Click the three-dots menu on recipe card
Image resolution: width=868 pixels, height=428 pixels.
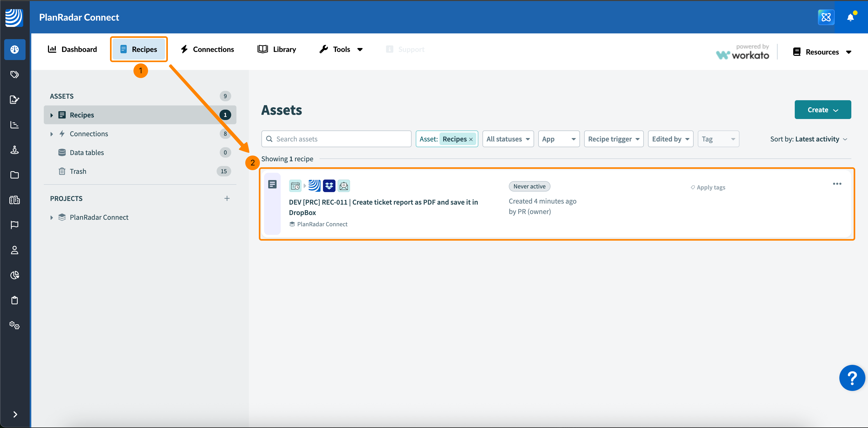click(837, 184)
